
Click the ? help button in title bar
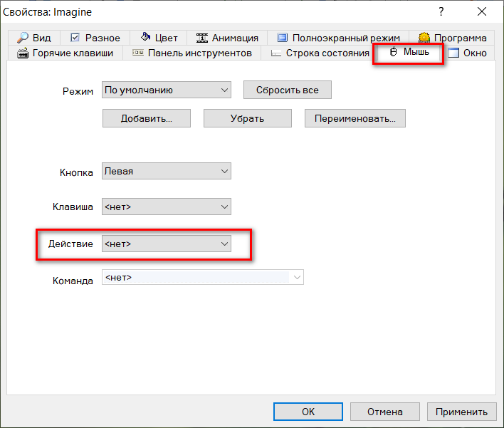pos(441,11)
